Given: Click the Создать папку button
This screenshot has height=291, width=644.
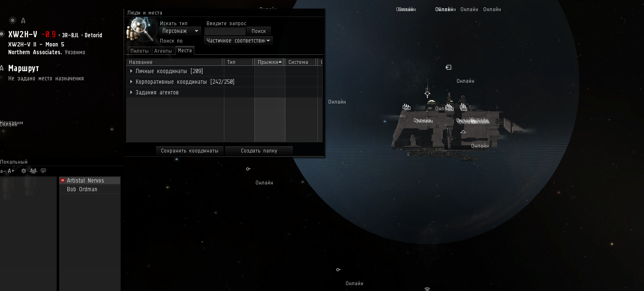Looking at the screenshot, I should pyautogui.click(x=259, y=151).
